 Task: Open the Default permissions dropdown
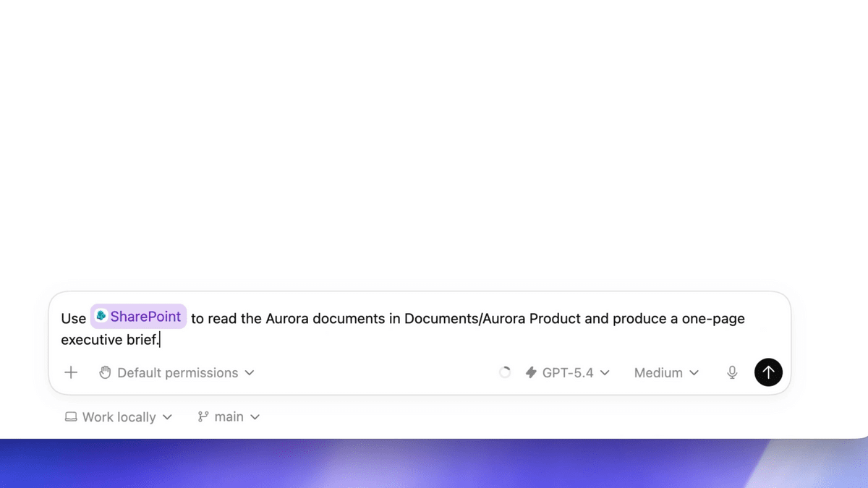[x=176, y=372]
